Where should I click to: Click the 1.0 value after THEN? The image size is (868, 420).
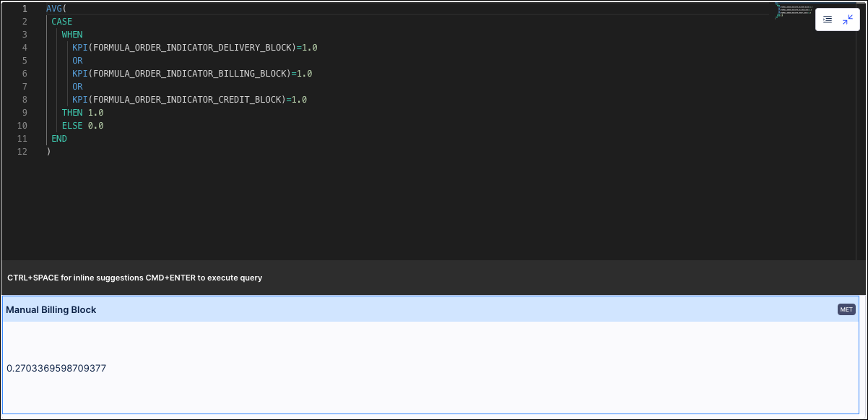(96, 113)
